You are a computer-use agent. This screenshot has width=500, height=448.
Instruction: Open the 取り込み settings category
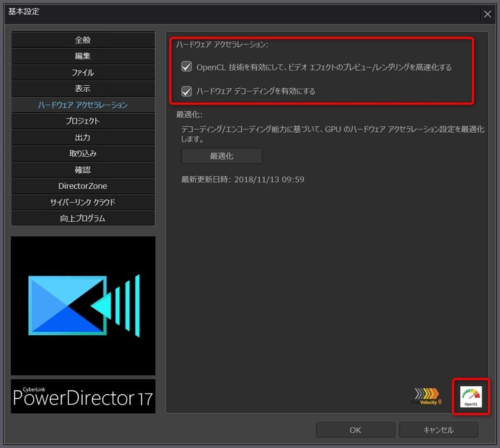point(83,154)
